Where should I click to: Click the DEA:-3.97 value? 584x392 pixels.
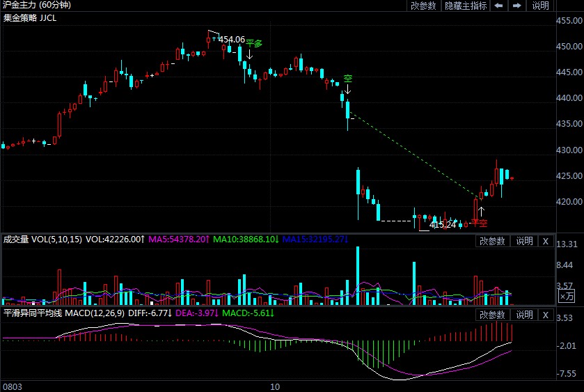click(197, 313)
